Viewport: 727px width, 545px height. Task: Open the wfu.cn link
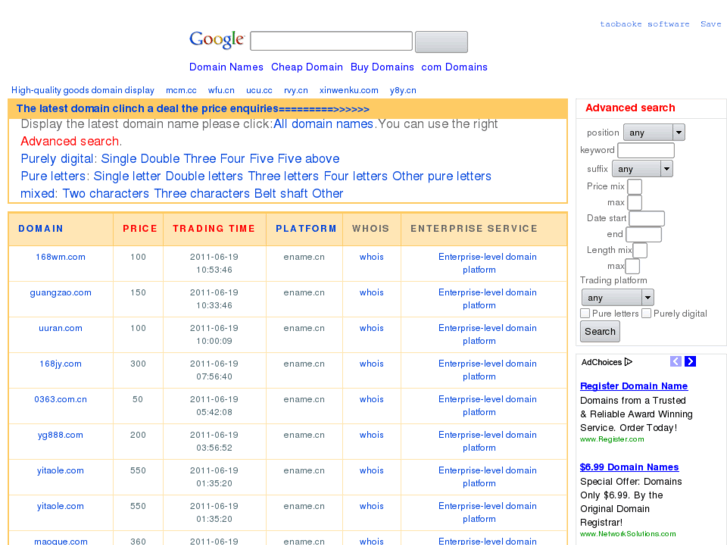(221, 90)
